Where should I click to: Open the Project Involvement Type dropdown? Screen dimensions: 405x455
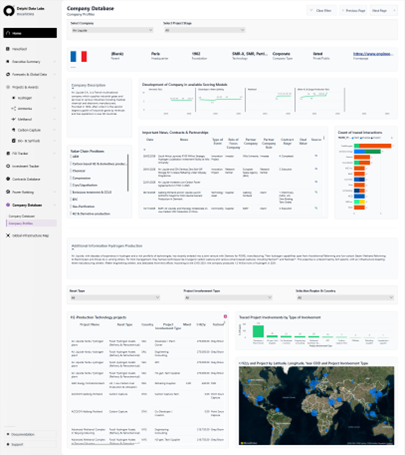pyautogui.click(x=228, y=297)
